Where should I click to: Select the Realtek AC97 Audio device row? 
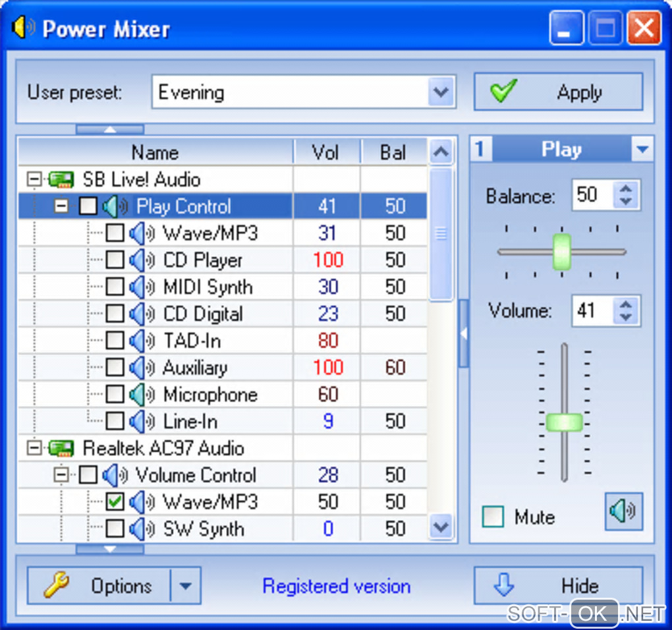pyautogui.click(x=223, y=448)
